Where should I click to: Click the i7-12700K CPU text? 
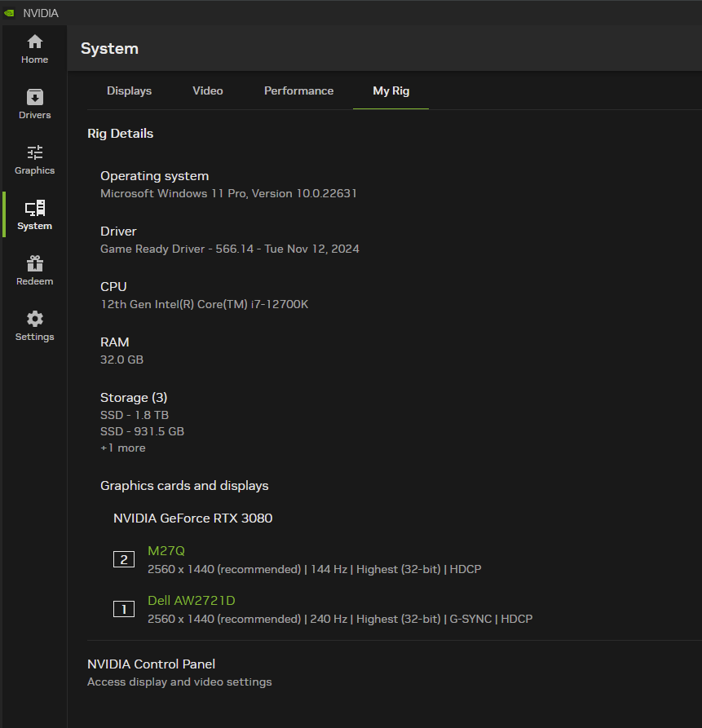point(205,304)
